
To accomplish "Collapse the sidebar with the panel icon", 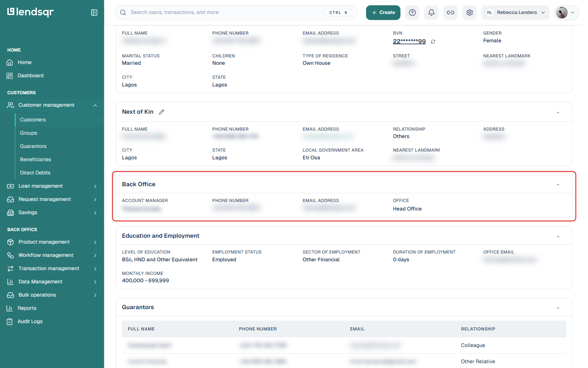I will [x=94, y=13].
